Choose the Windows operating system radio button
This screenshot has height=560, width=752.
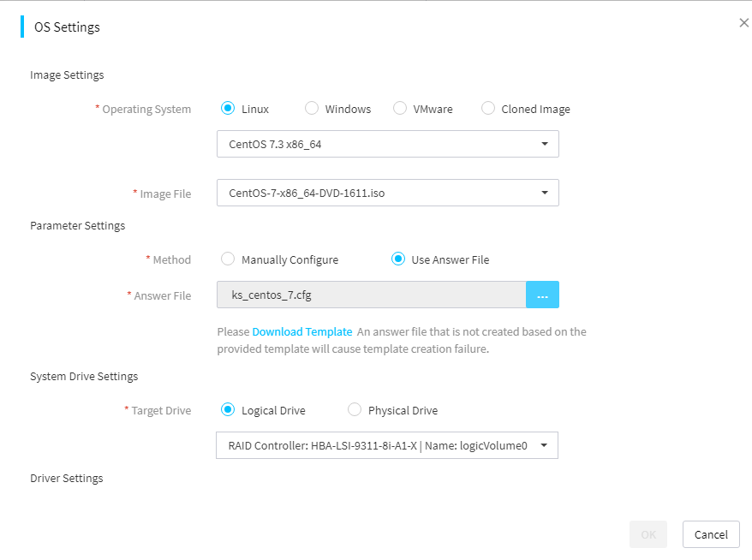(312, 109)
